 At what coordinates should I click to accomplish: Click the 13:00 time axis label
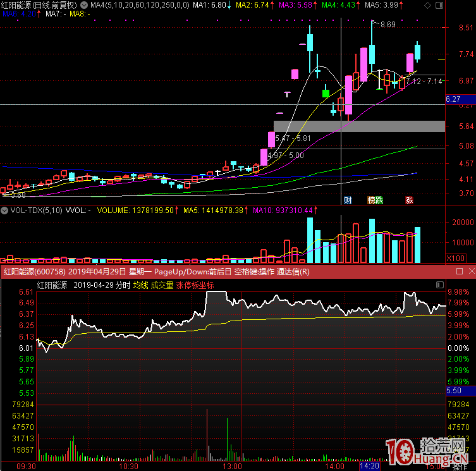pyautogui.click(x=232, y=467)
